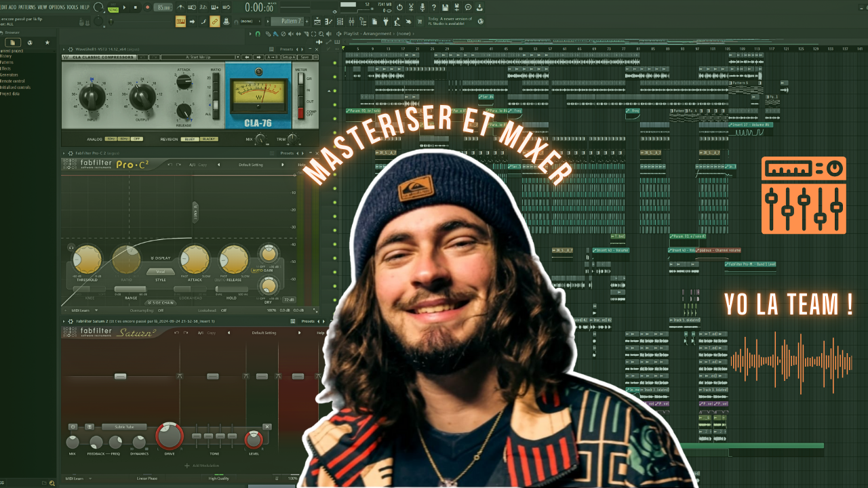Open the Start Me Up preset dropdown
The width and height of the screenshot is (868, 488).
(201, 57)
